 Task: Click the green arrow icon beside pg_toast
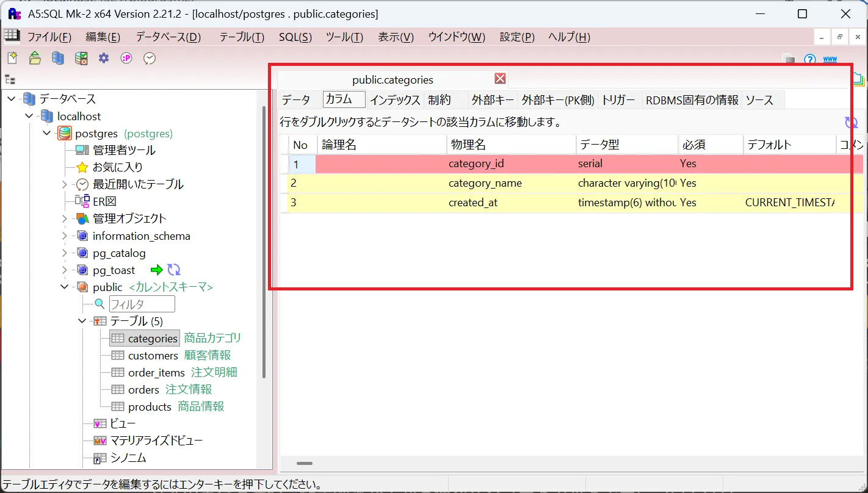click(x=157, y=270)
